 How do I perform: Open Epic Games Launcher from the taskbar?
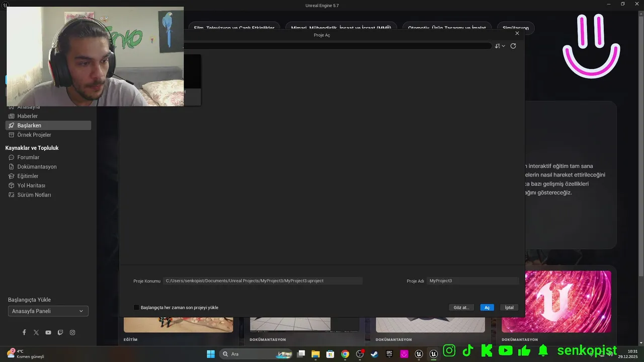[389, 354]
